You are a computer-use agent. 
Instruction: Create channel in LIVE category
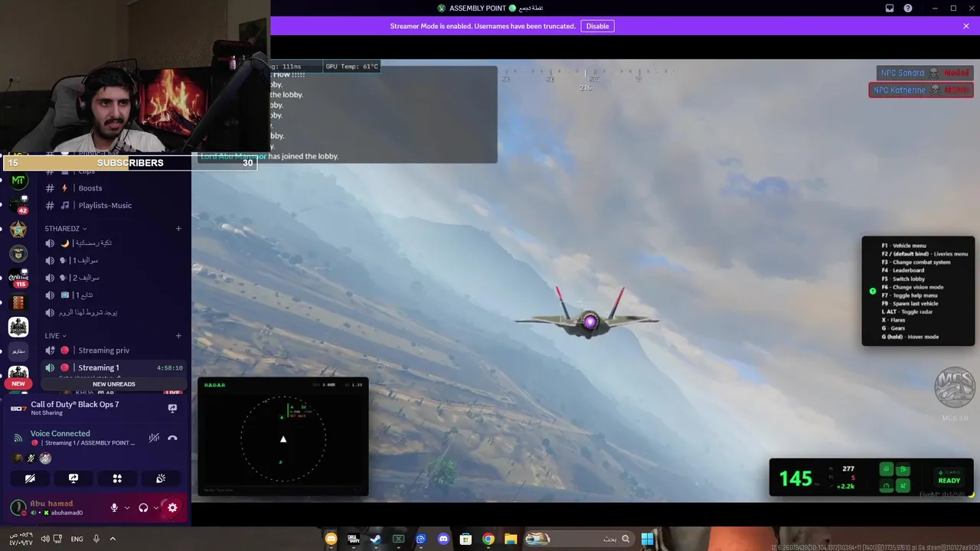178,335
